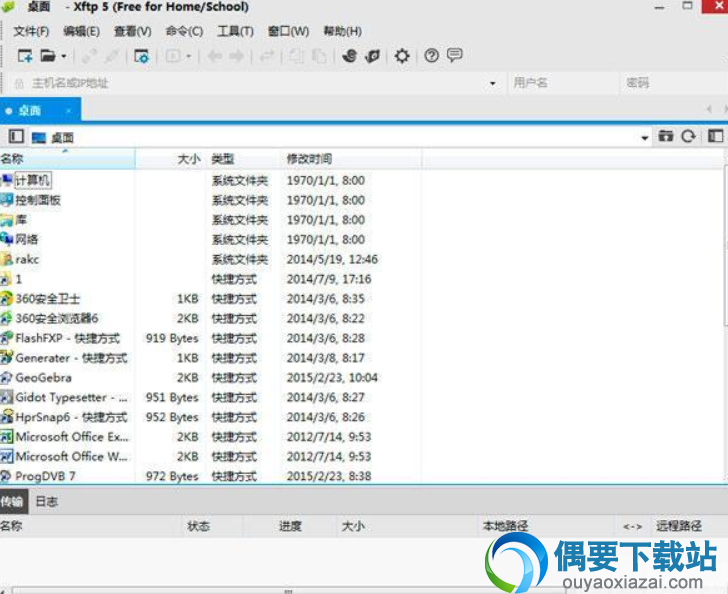Click the grayed-out copy icon
Viewport: 728px width, 594px height.
click(296, 56)
